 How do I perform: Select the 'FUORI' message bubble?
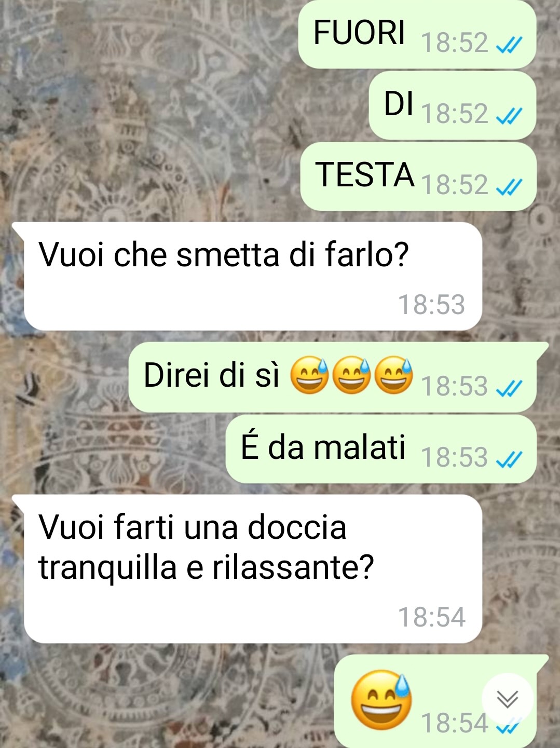417,34
